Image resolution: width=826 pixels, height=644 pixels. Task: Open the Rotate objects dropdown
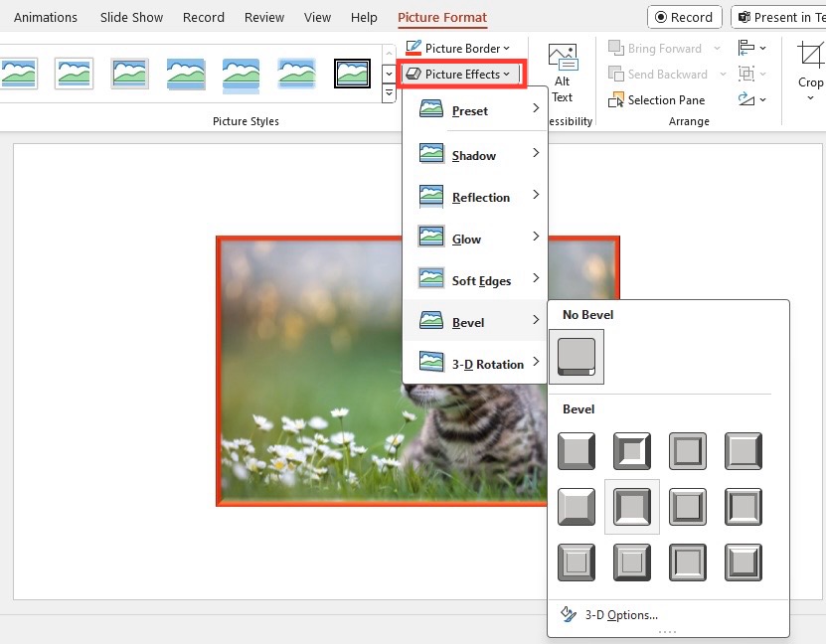coord(751,99)
